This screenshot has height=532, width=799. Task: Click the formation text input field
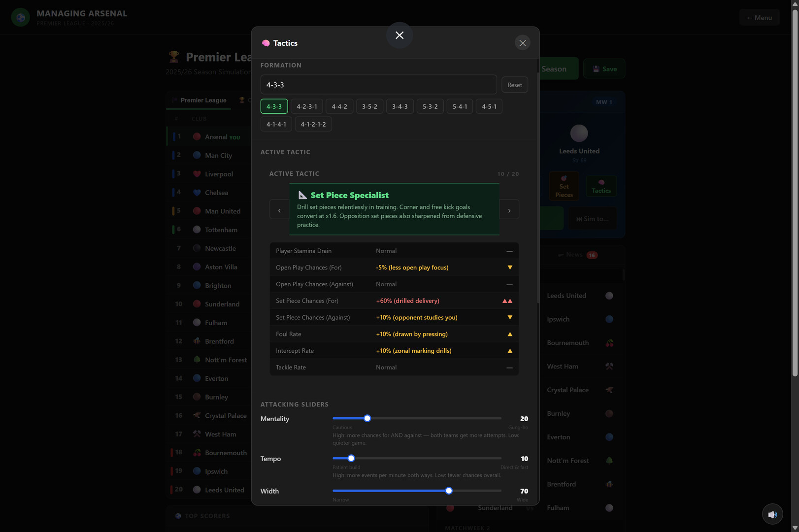pyautogui.click(x=379, y=85)
